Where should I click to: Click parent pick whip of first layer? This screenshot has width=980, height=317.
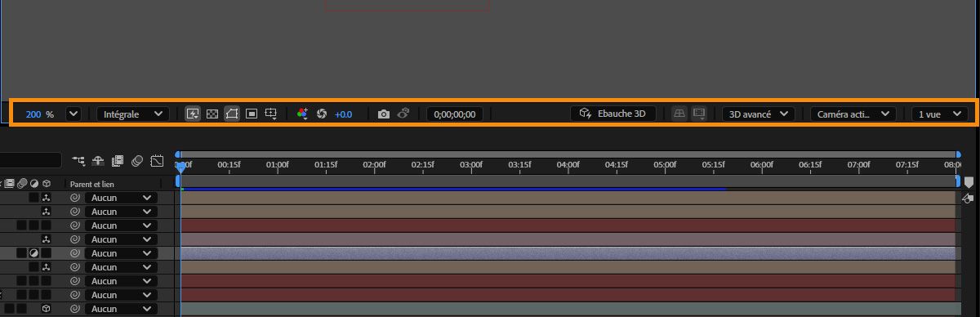(x=74, y=198)
